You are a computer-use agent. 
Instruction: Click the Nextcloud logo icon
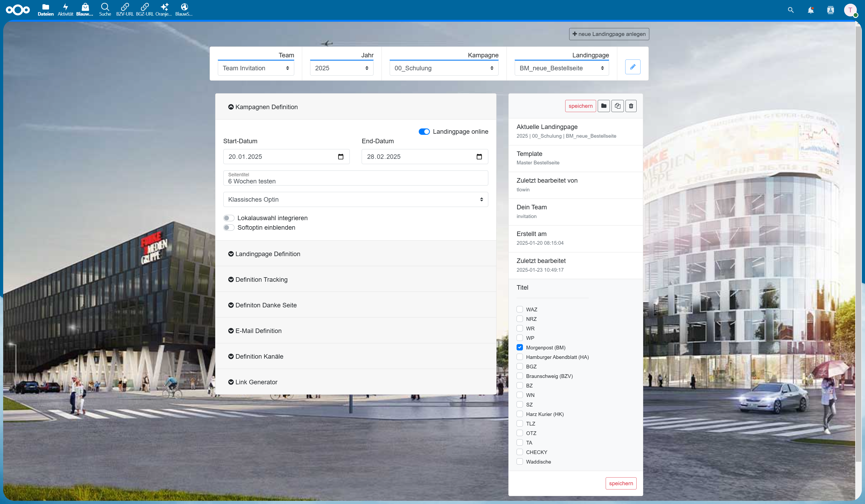click(18, 10)
